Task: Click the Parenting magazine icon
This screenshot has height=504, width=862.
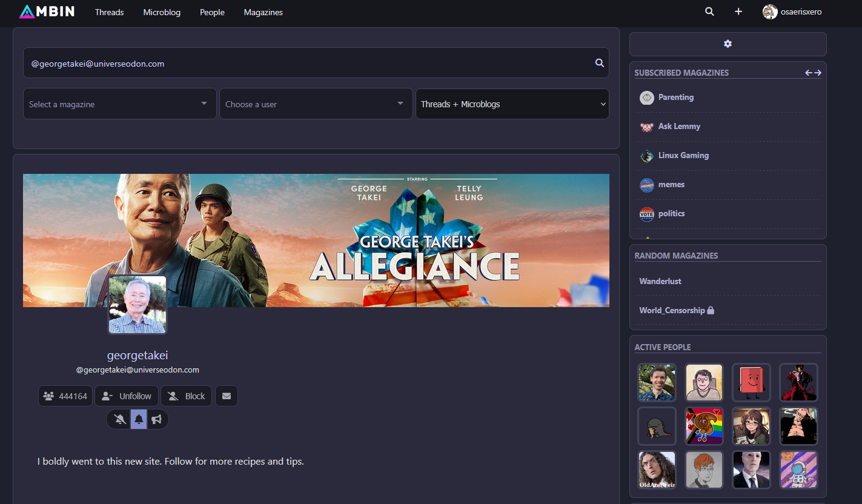Action: pyautogui.click(x=647, y=98)
